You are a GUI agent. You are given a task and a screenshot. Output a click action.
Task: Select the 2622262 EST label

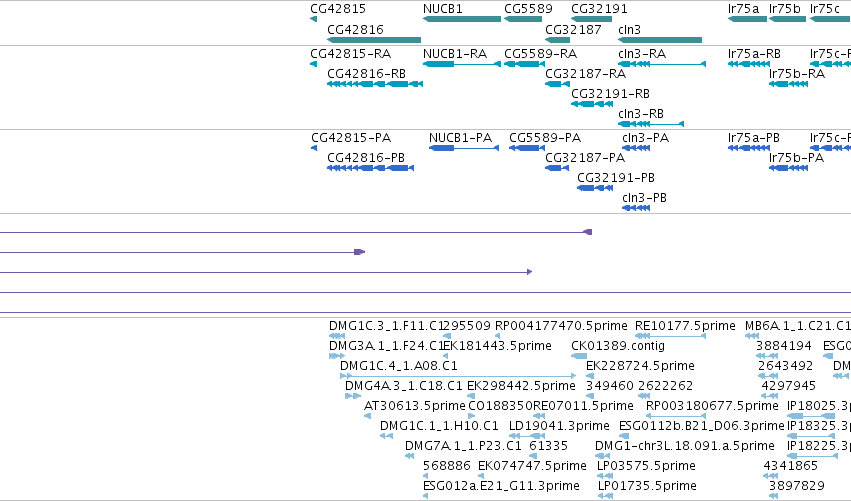[x=666, y=386]
